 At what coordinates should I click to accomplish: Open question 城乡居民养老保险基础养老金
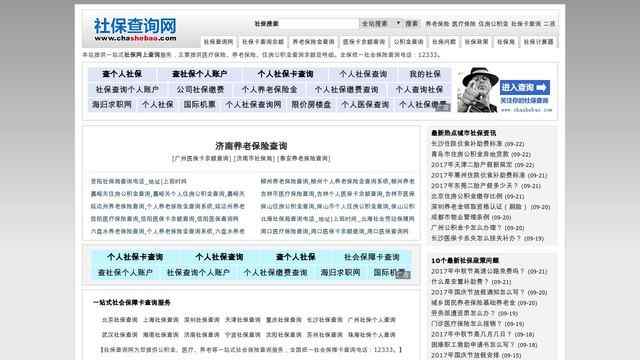(x=473, y=303)
